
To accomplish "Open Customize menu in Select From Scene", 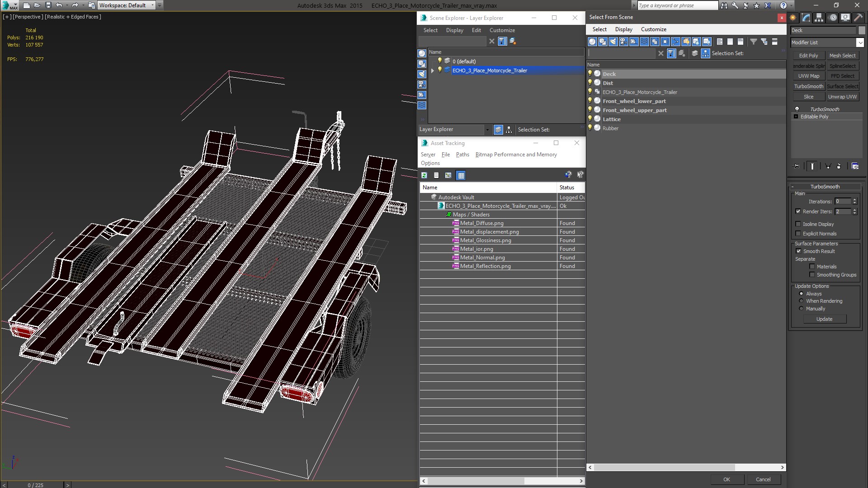I will point(654,29).
